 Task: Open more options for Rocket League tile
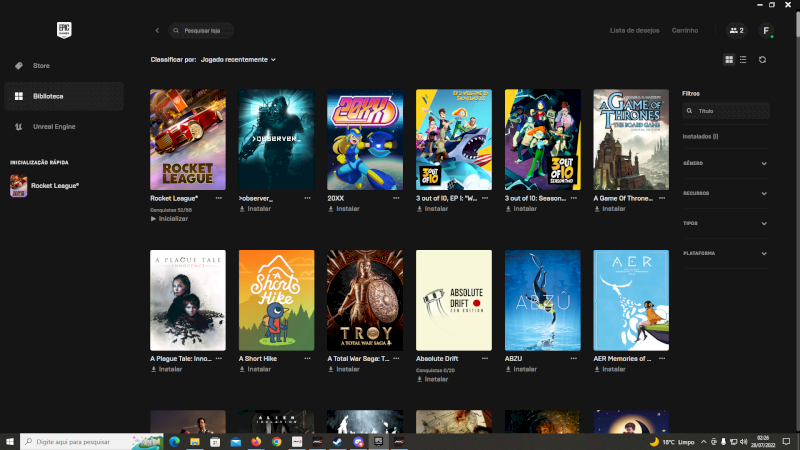click(219, 198)
